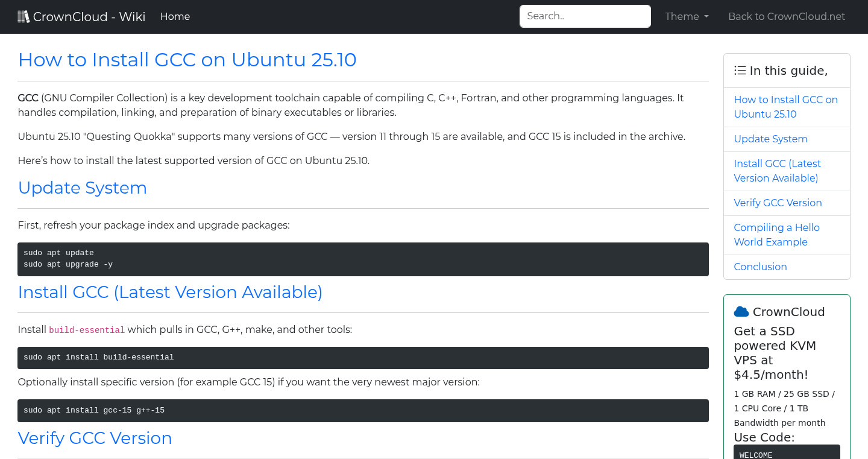
Task: Click the 'Verify GCC Version' page heading
Action: (95, 438)
